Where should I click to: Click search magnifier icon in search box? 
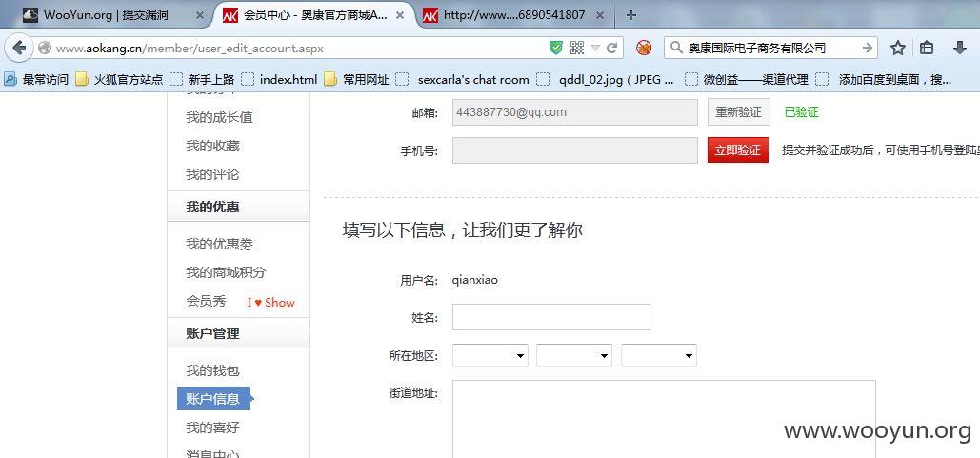click(675, 48)
